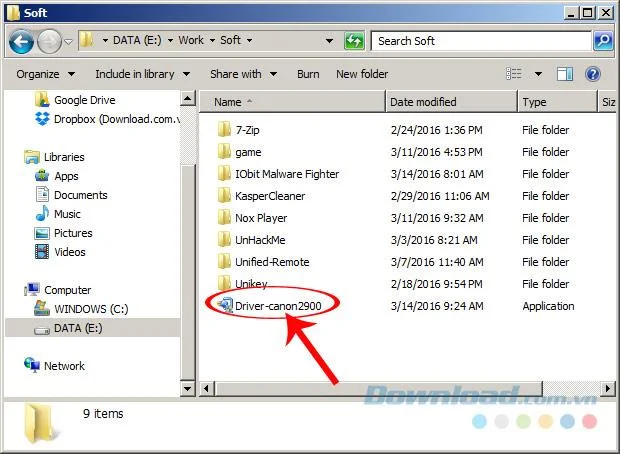Sort by the Date modified column

coord(451,102)
